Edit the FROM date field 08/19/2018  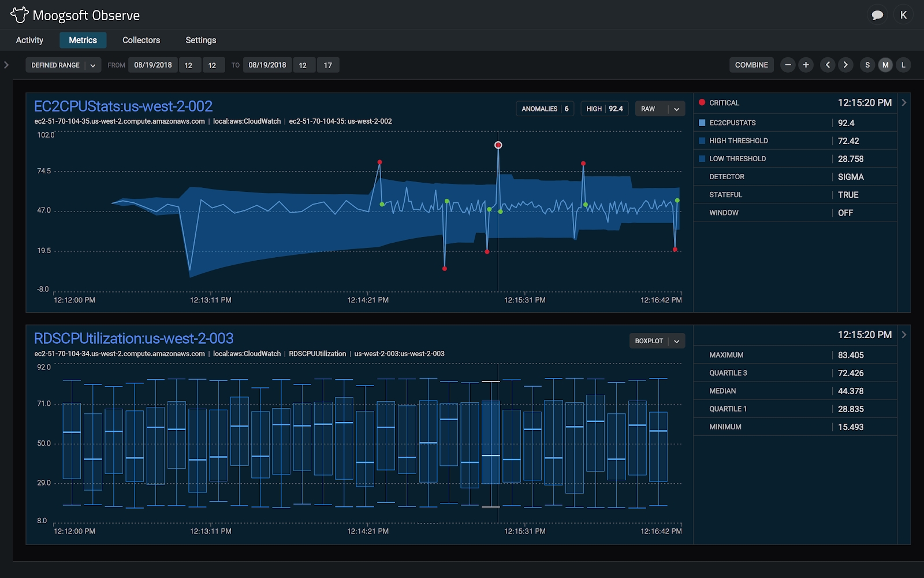(152, 65)
